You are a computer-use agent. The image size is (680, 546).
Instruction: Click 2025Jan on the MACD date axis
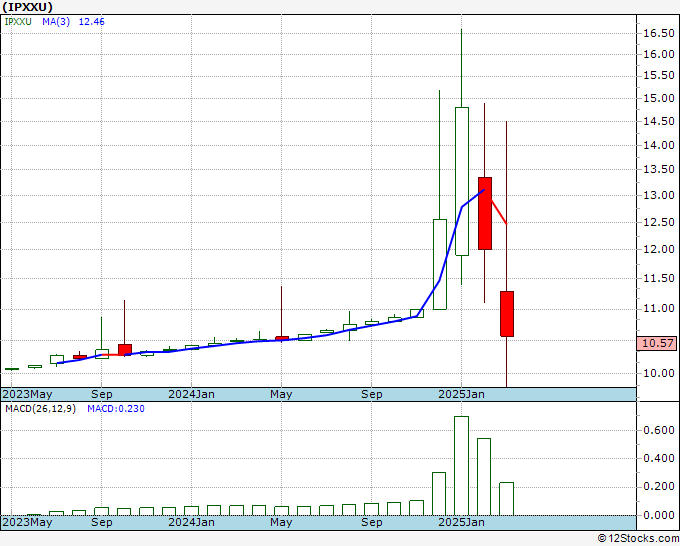pos(461,522)
